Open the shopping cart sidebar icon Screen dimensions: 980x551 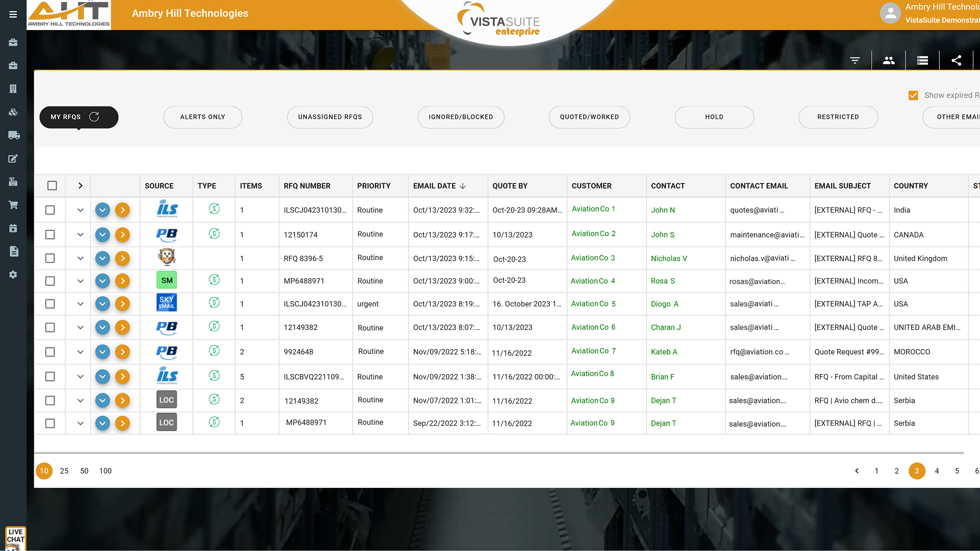click(14, 205)
